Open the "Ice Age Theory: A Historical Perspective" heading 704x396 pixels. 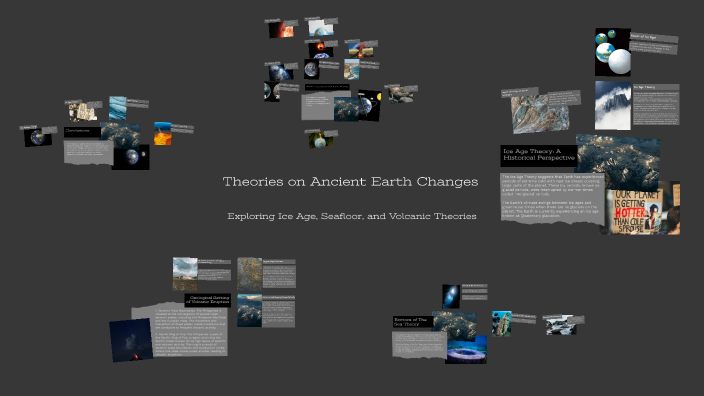539,155
